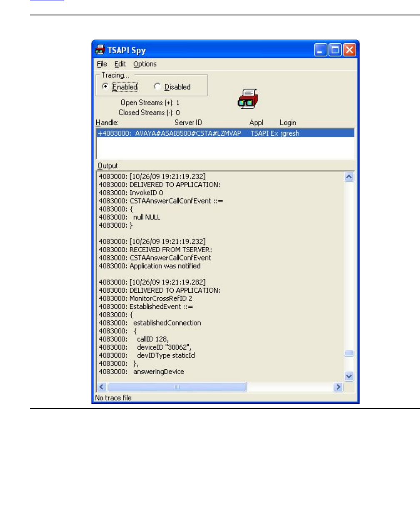Click the '[10/26/09 19:21:19.282]' timestamp line
Screen dimensions: 420x532
(x=152, y=282)
